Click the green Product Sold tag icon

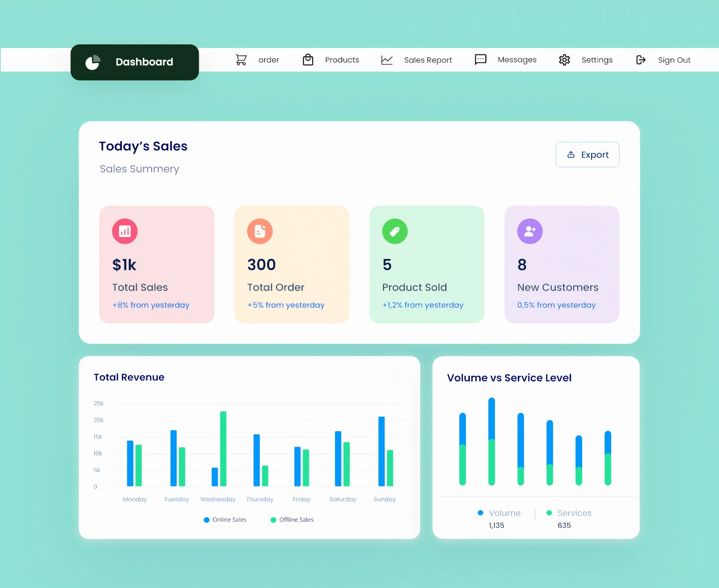click(394, 231)
